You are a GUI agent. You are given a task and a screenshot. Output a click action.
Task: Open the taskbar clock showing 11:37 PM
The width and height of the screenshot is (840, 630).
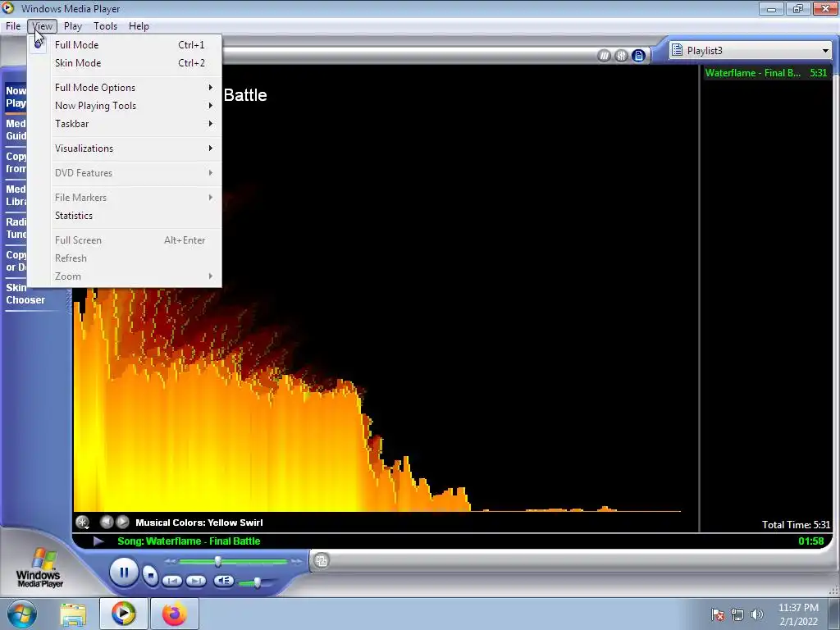[x=798, y=614]
